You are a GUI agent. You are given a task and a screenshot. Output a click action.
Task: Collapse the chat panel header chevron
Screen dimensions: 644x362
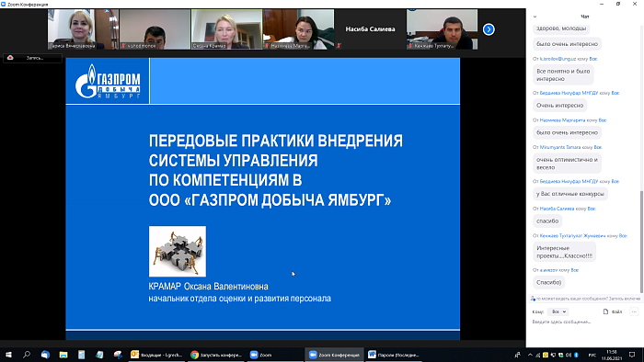click(x=535, y=17)
